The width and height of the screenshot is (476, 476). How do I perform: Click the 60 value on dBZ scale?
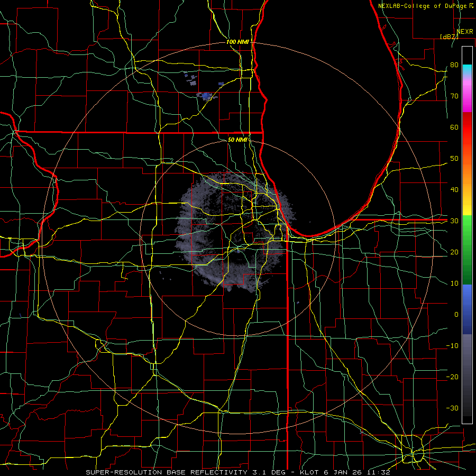click(x=454, y=127)
